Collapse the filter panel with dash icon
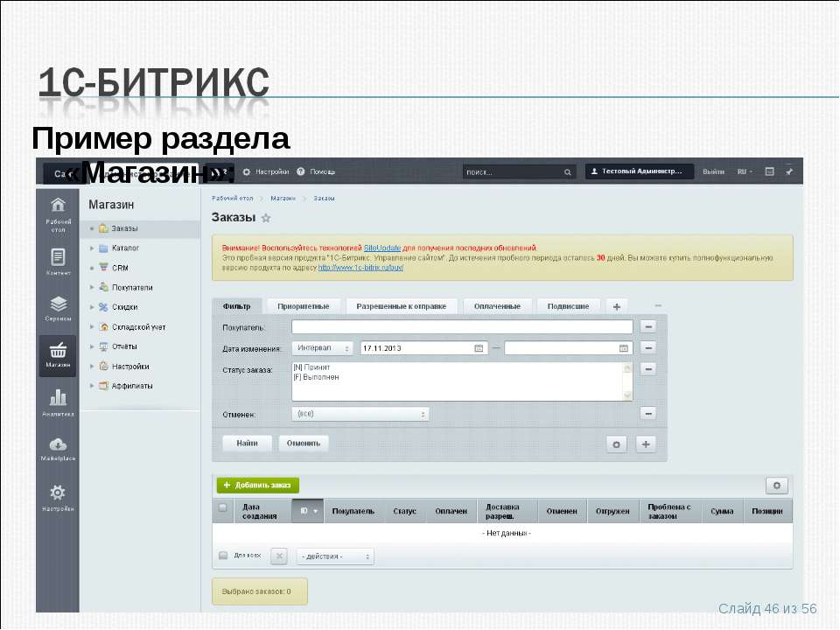 tap(658, 306)
